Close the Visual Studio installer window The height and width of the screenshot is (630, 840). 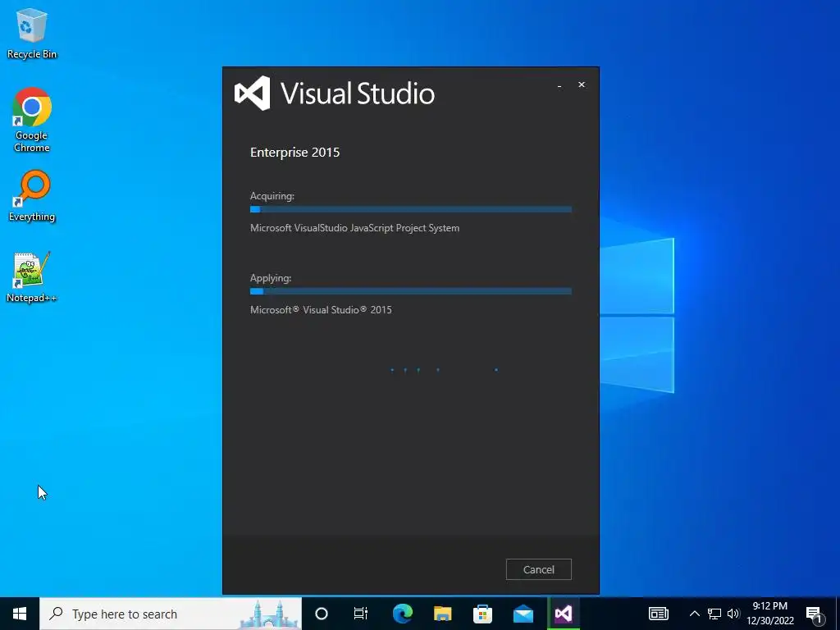(x=582, y=84)
